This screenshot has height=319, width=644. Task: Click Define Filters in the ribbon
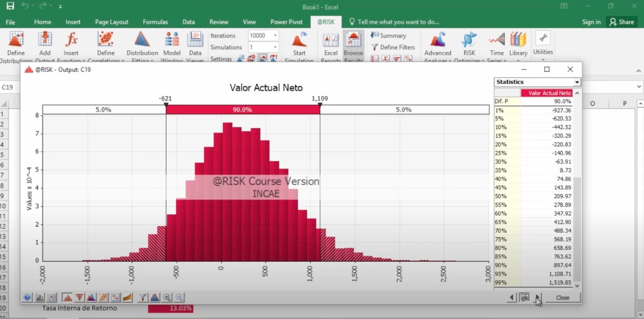coord(393,47)
